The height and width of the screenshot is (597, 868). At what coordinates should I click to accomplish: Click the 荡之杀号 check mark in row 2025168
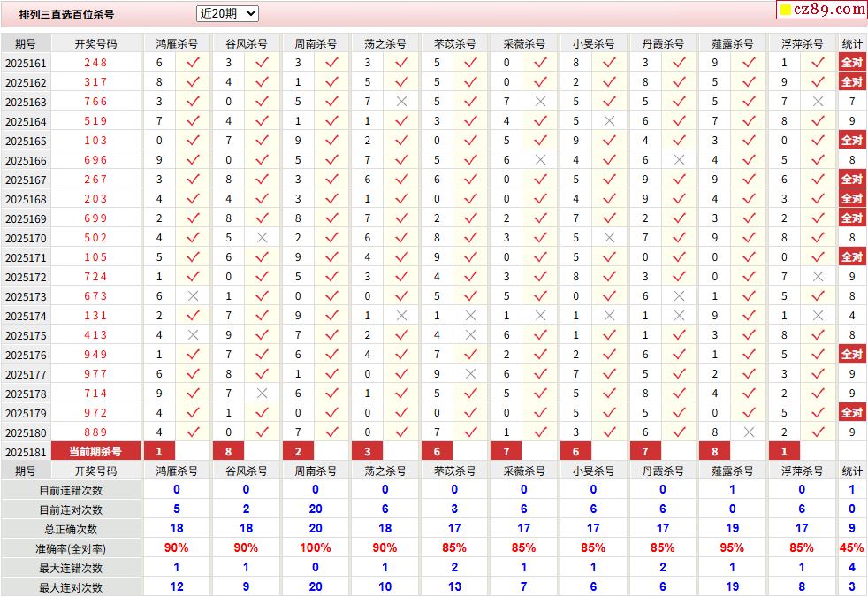tap(402, 199)
